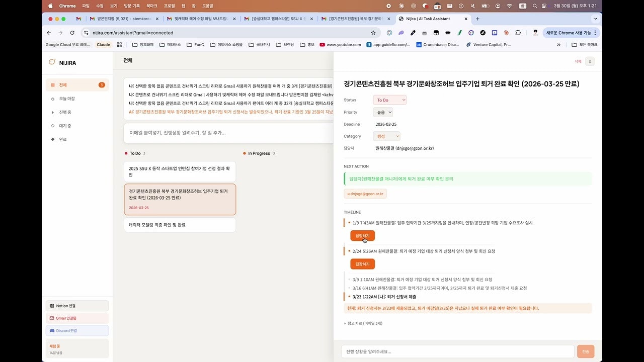644x362 pixels.
Task: Switch to the 빛캐릭터 헤어 수정 파일 tab
Action: point(201,19)
